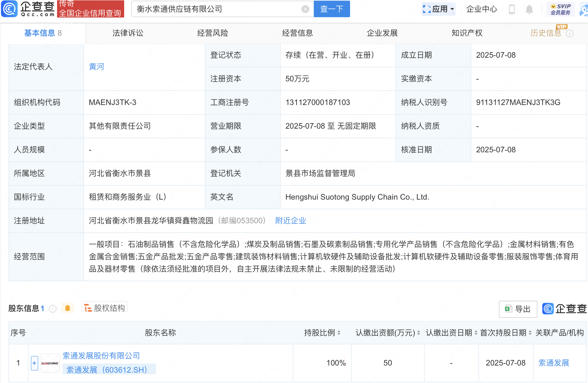This screenshot has width=588, height=383.
Task: Select the status 存续（在营、开业、在册）
Action: [330, 55]
